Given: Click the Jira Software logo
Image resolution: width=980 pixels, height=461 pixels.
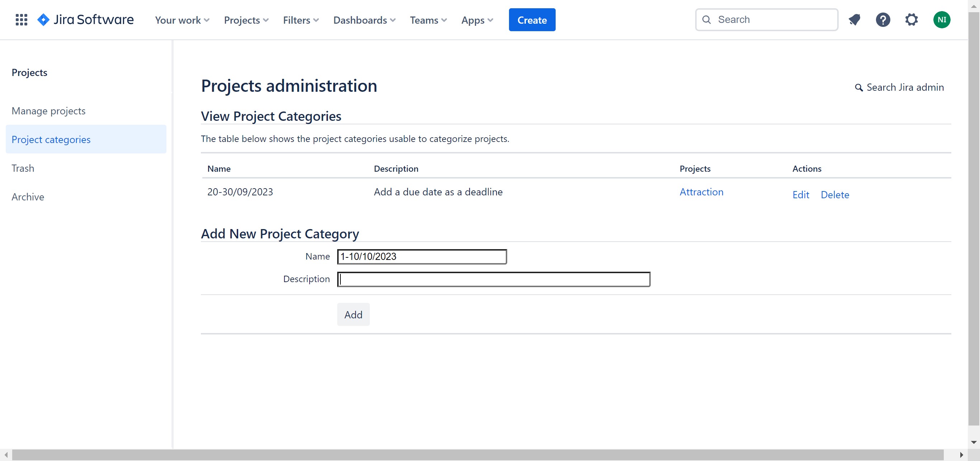Looking at the screenshot, I should (x=86, y=20).
